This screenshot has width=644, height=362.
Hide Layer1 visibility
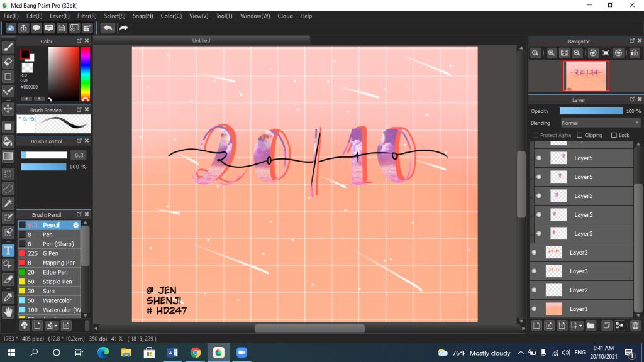coord(535,309)
